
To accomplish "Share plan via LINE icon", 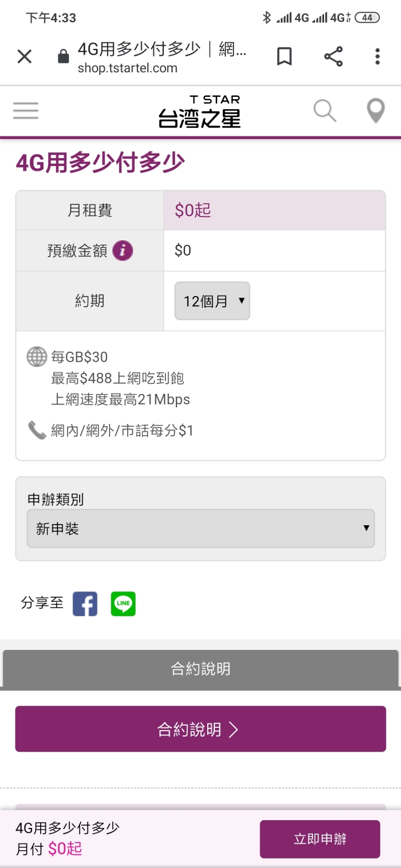I will pos(123,604).
